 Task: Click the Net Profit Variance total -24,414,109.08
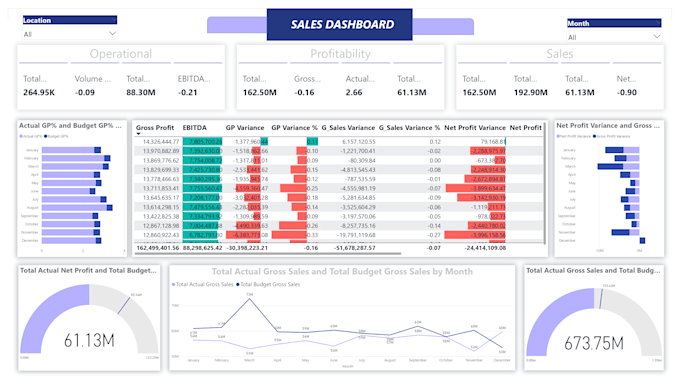pyautogui.click(x=485, y=248)
